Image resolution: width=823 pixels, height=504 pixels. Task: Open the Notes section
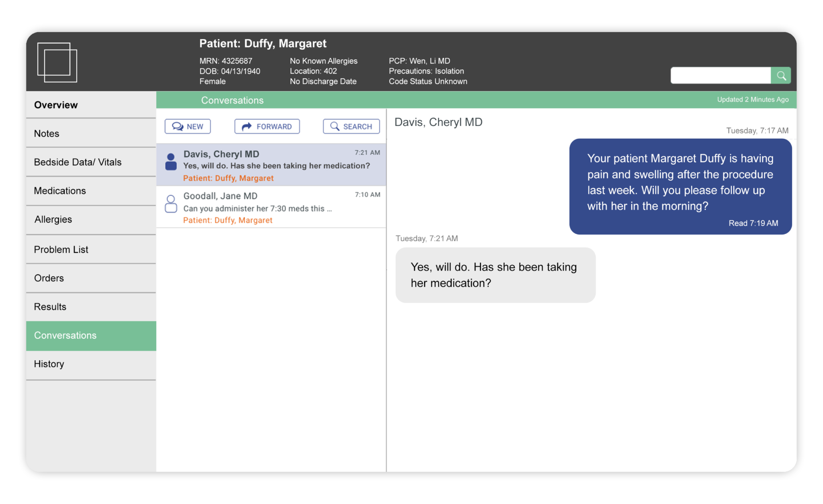pyautogui.click(x=91, y=133)
